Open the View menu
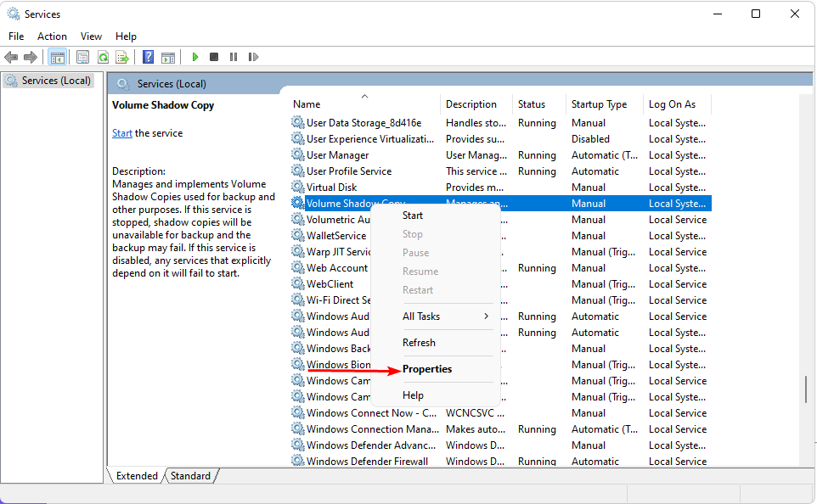 pyautogui.click(x=91, y=36)
